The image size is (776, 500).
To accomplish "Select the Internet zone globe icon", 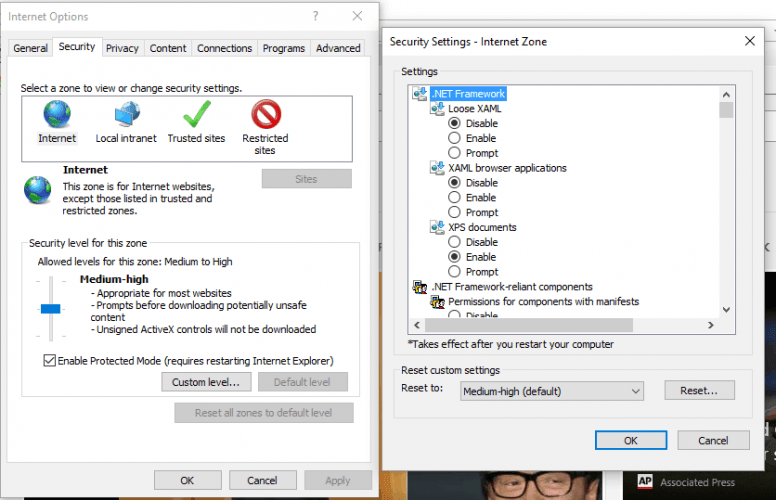I will [57, 114].
